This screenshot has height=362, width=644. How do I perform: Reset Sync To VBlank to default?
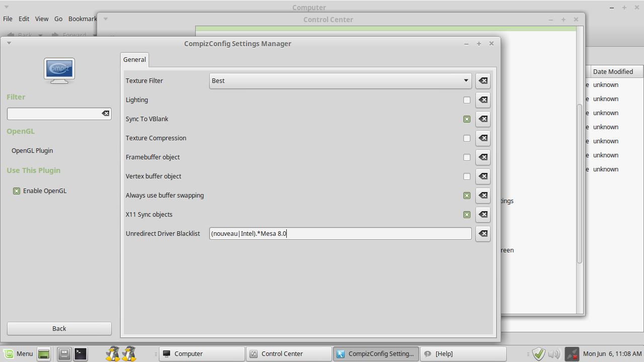(483, 119)
